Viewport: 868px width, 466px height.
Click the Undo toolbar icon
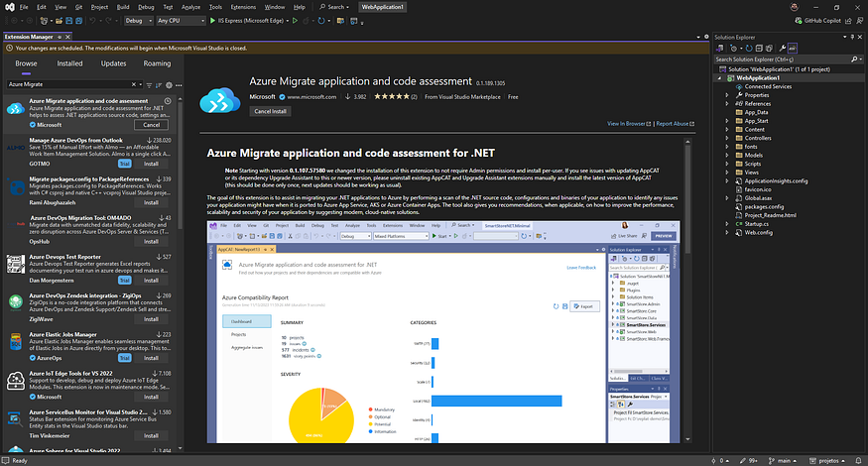click(x=92, y=21)
